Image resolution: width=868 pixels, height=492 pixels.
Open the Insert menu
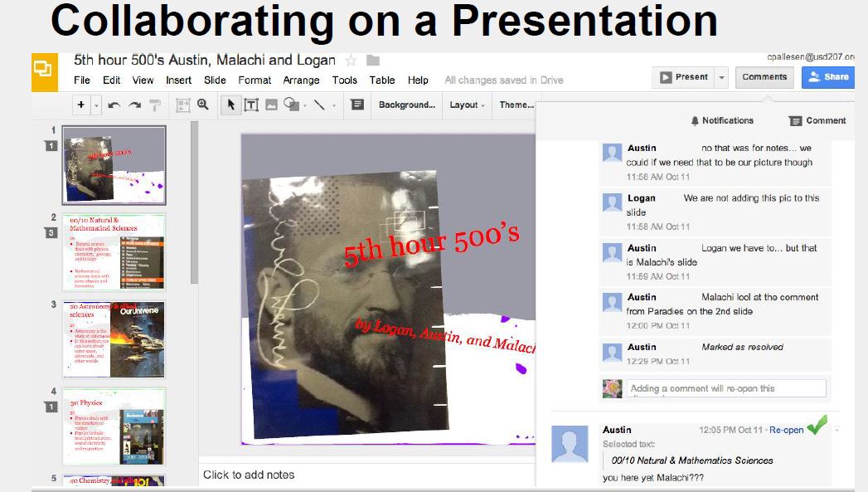tap(179, 80)
